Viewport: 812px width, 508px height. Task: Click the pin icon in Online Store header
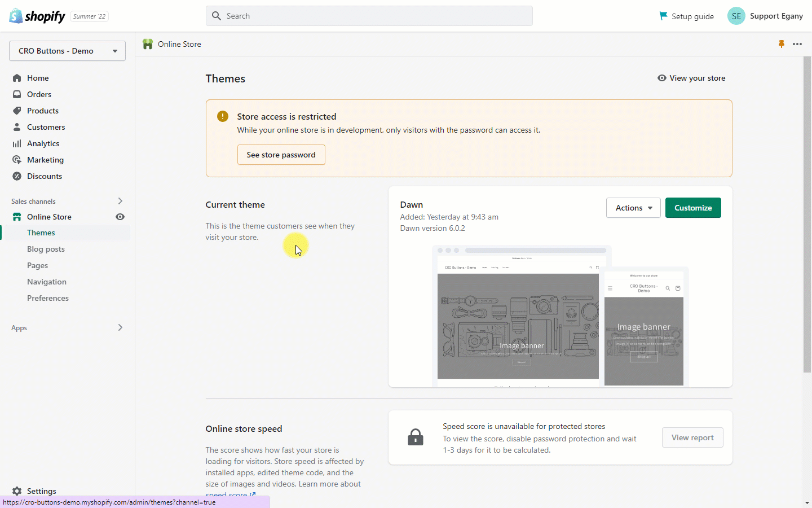782,44
